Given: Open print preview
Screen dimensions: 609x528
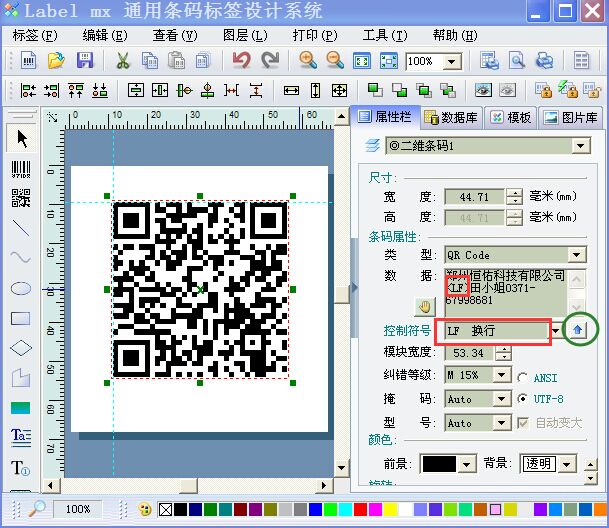Looking at the screenshot, I should click(x=517, y=61).
